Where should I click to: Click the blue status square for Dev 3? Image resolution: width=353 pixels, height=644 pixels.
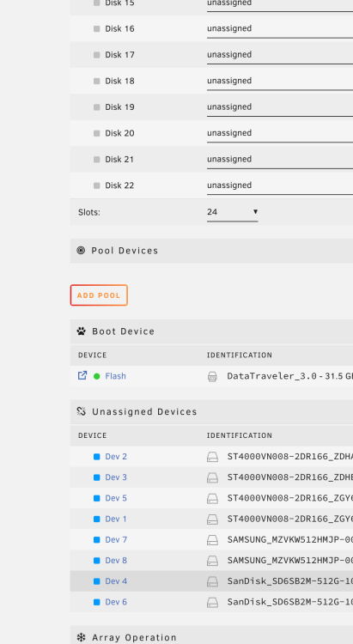coord(96,477)
